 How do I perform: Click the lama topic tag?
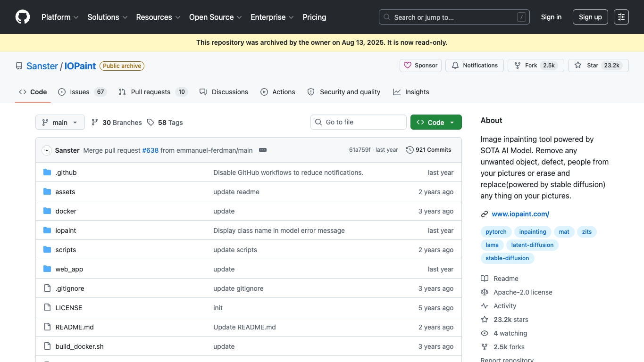tap(492, 245)
